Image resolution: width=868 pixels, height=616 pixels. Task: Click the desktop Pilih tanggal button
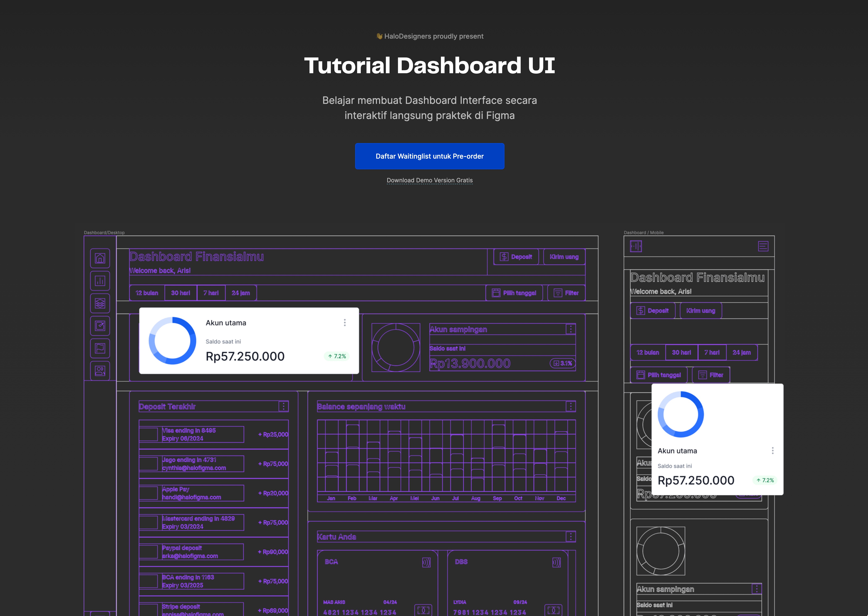point(514,293)
